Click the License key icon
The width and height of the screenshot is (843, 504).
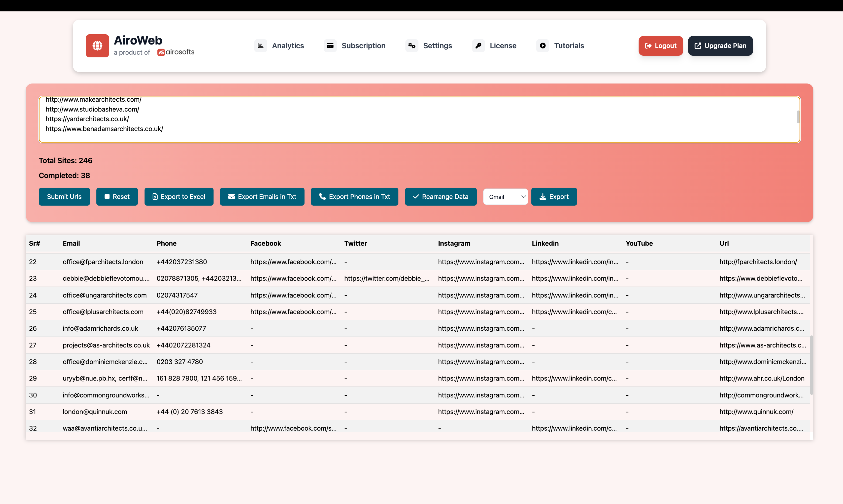pyautogui.click(x=478, y=45)
